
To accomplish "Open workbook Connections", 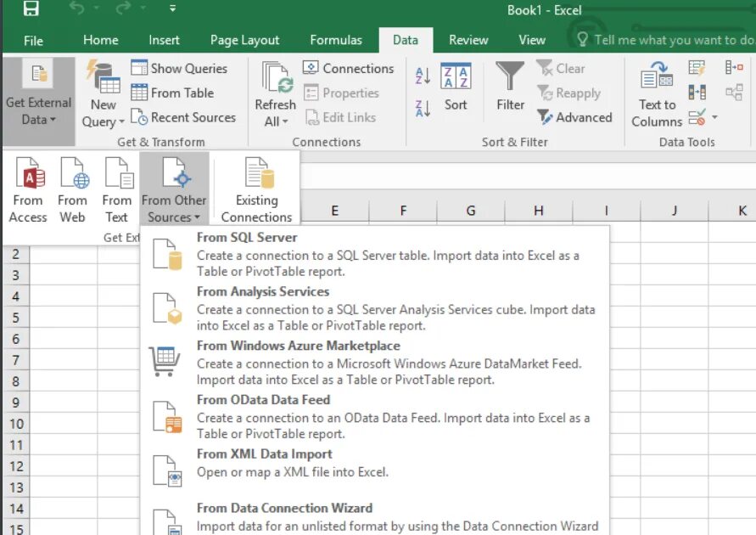I will coord(348,68).
